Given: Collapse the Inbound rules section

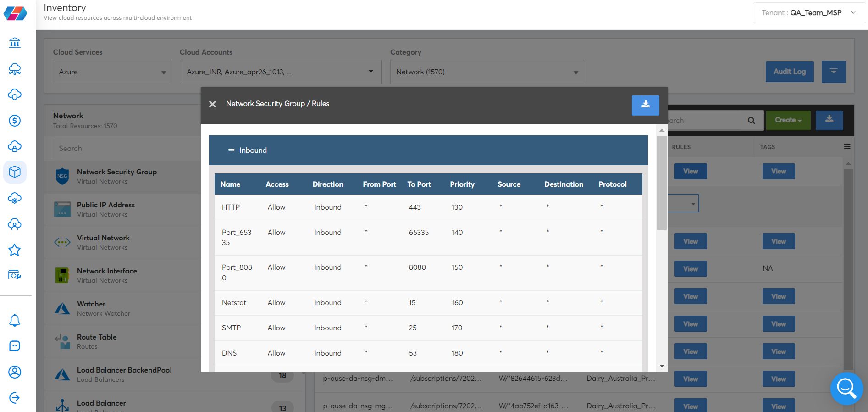Looking at the screenshot, I should (x=232, y=150).
